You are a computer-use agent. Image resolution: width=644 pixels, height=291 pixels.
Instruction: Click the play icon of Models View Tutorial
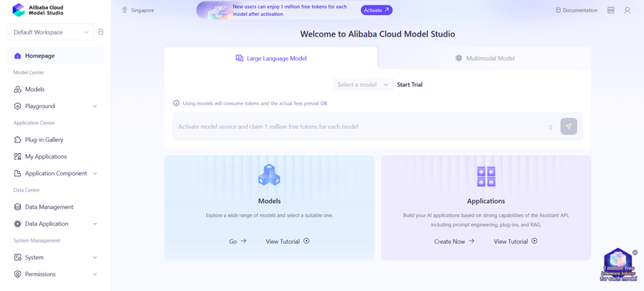(x=306, y=241)
